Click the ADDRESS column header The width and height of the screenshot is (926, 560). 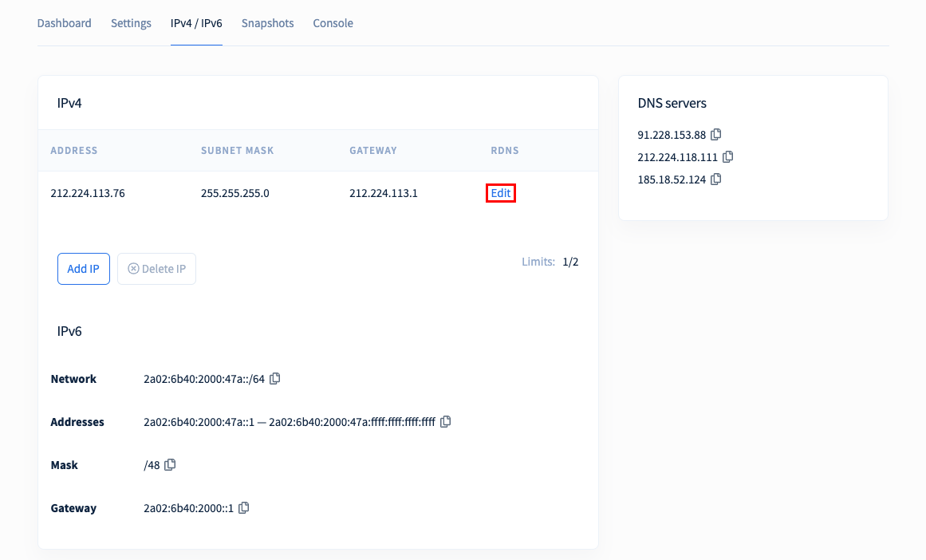click(x=74, y=151)
